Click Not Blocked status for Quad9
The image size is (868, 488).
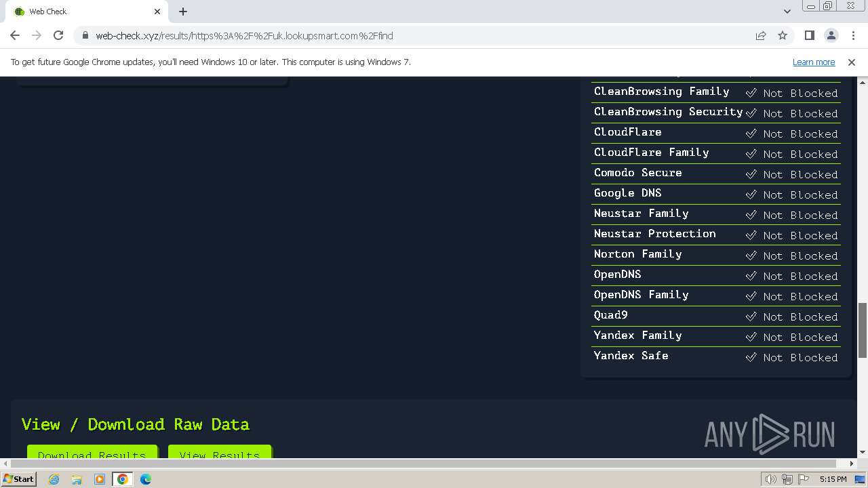pyautogui.click(x=800, y=317)
